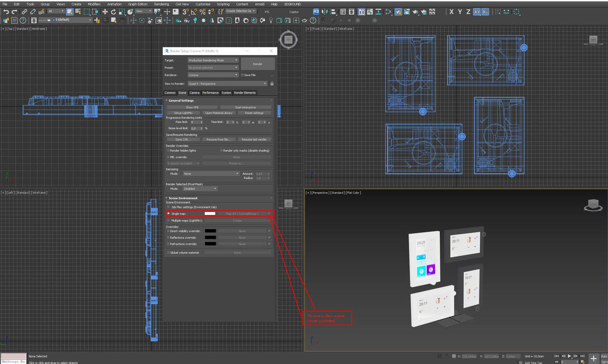608x364 pixels.
Task: Check the Render hidden lights option
Action: (x=169, y=150)
